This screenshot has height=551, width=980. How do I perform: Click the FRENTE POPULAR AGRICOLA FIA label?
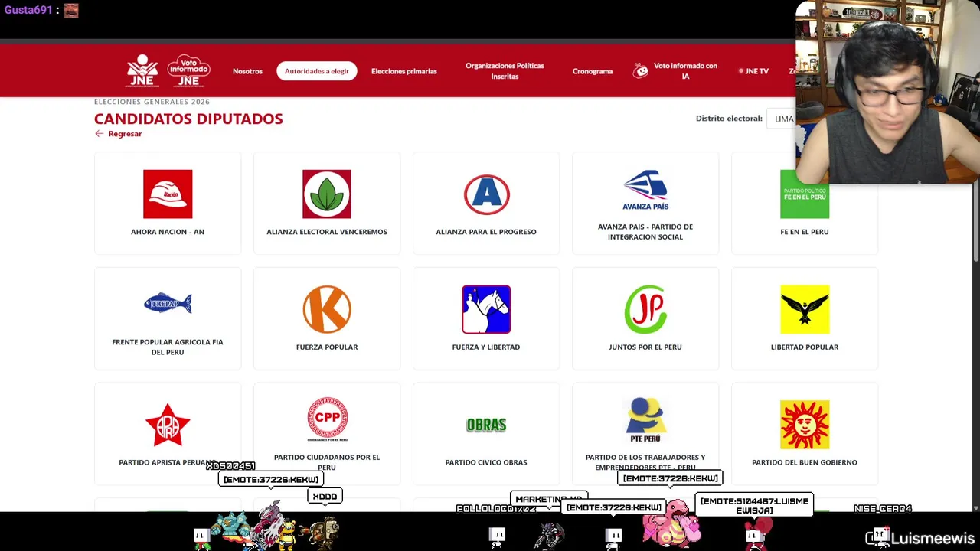click(x=168, y=347)
